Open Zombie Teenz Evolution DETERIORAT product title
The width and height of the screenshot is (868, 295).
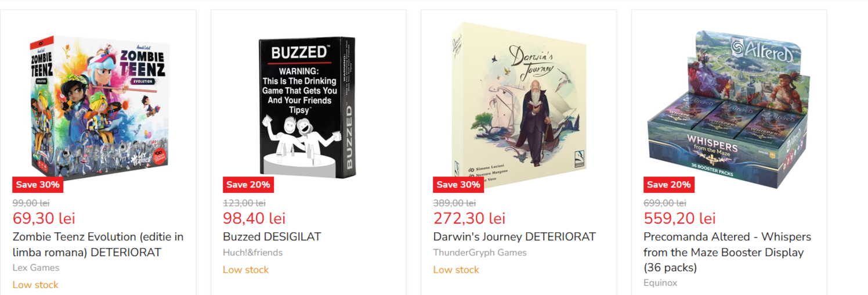click(x=98, y=244)
